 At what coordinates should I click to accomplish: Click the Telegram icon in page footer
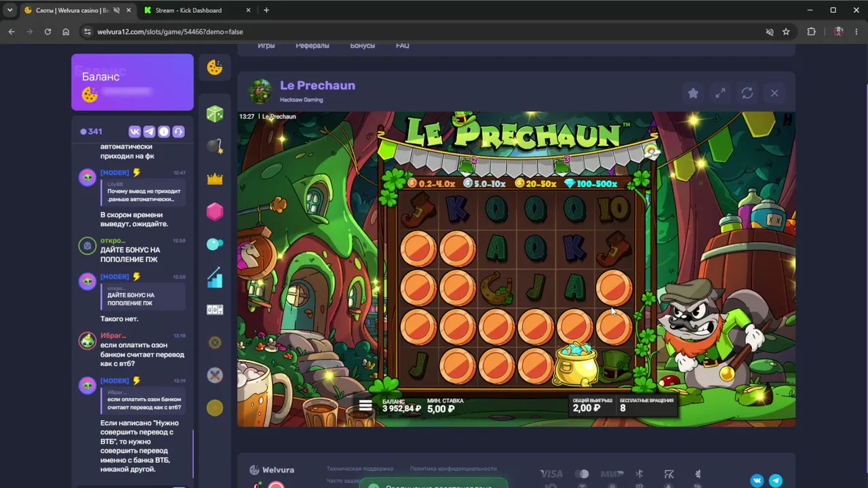pyautogui.click(x=775, y=481)
